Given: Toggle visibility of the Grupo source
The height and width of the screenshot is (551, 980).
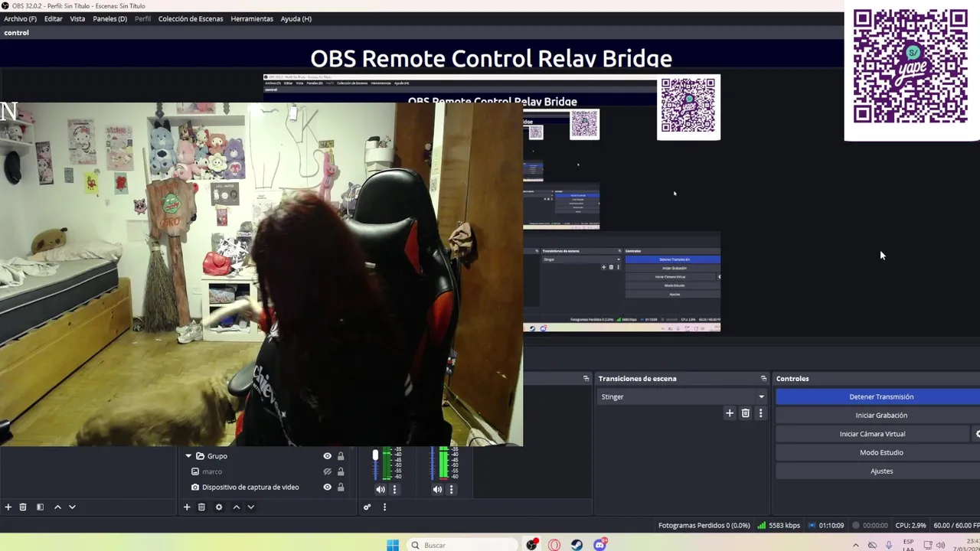Looking at the screenshot, I should coord(328,456).
